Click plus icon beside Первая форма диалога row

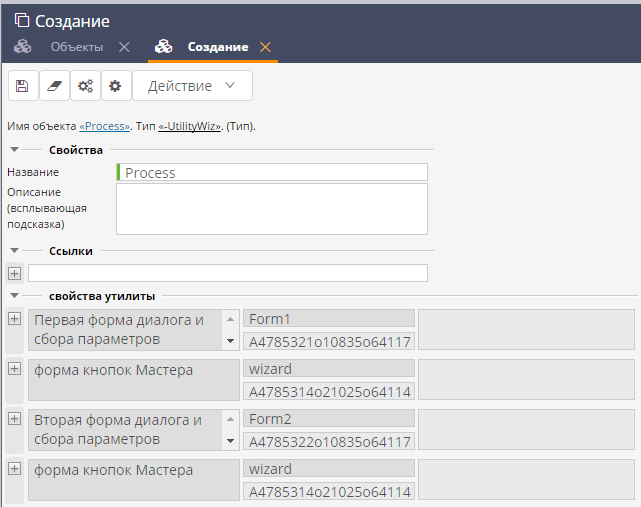click(x=14, y=319)
